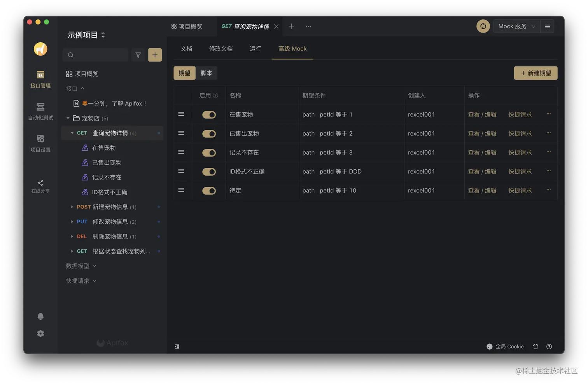This screenshot has width=588, height=385.
Task: Open the Mock 服务 dropdown
Action: pyautogui.click(x=516, y=26)
